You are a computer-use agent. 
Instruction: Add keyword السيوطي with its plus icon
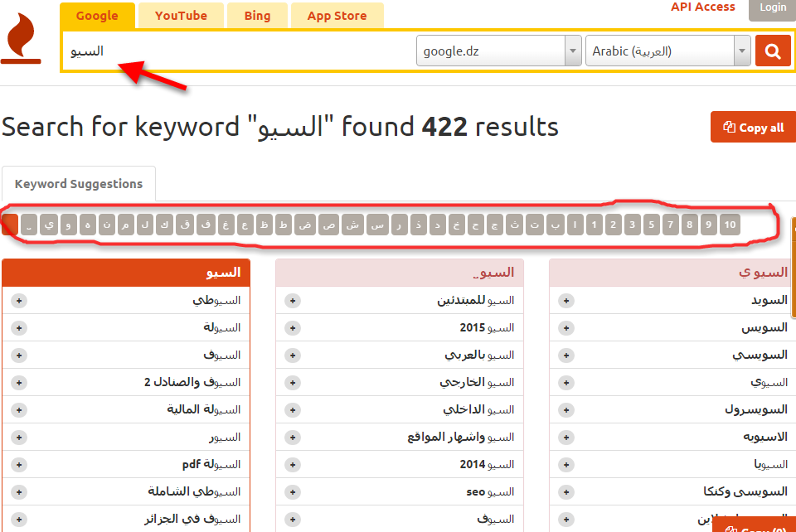click(19, 301)
